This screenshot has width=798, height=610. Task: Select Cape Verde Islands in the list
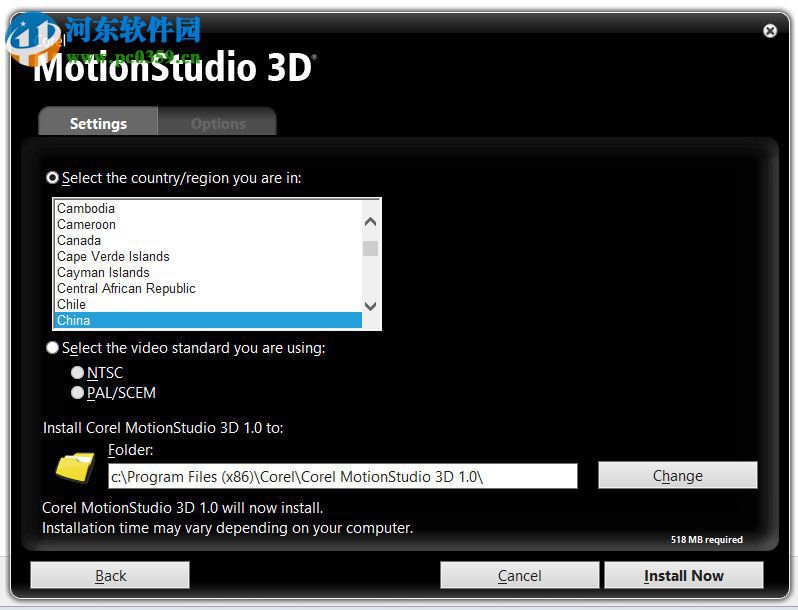click(208, 256)
